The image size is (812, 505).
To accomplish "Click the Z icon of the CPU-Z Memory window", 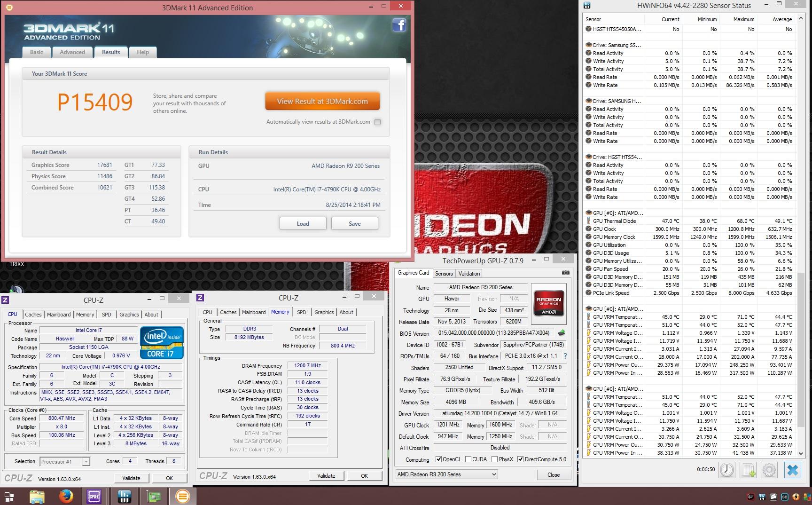I will tap(200, 298).
